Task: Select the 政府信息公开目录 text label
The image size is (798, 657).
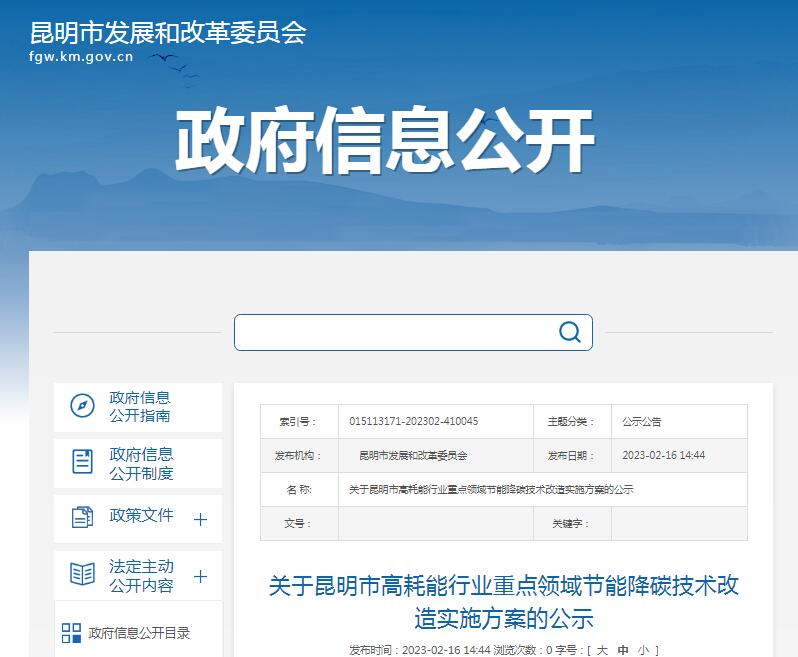Action: tap(139, 632)
